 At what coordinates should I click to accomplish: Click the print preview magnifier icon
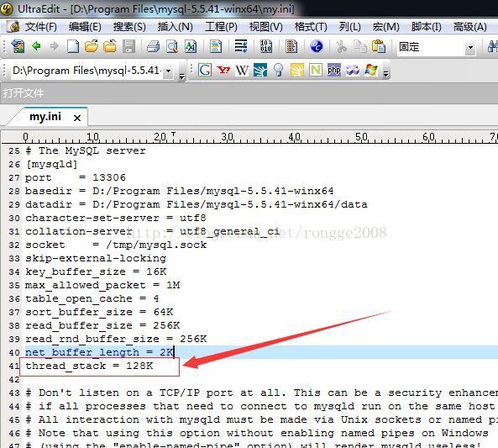pos(172,47)
